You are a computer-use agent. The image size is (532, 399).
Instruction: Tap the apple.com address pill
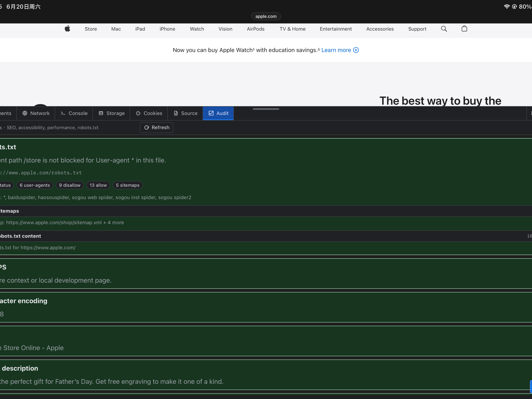click(x=266, y=16)
